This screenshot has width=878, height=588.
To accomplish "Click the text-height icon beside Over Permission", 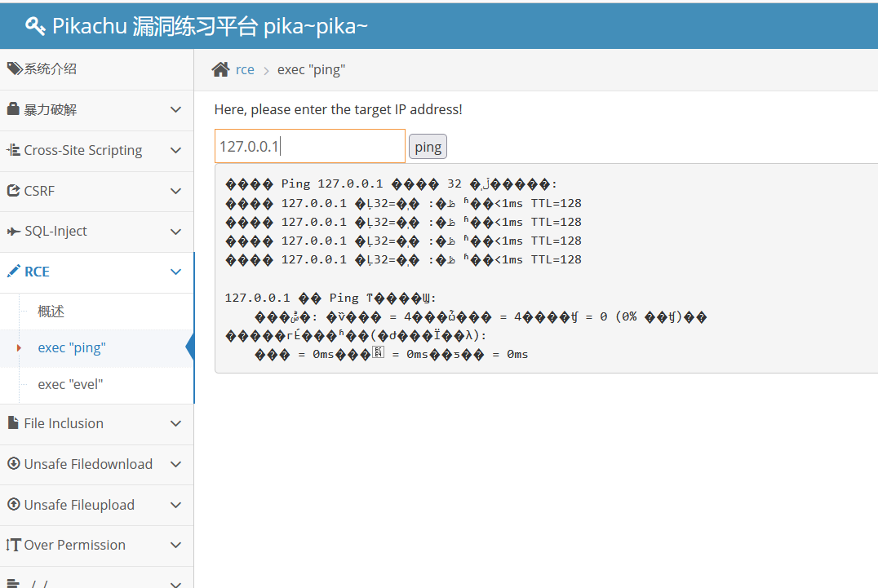I will pyautogui.click(x=13, y=545).
